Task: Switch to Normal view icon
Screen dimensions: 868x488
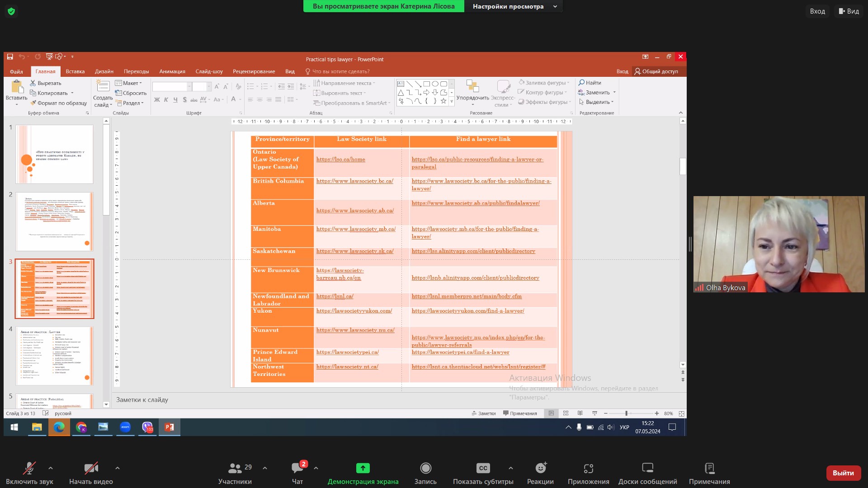Action: [x=551, y=413]
